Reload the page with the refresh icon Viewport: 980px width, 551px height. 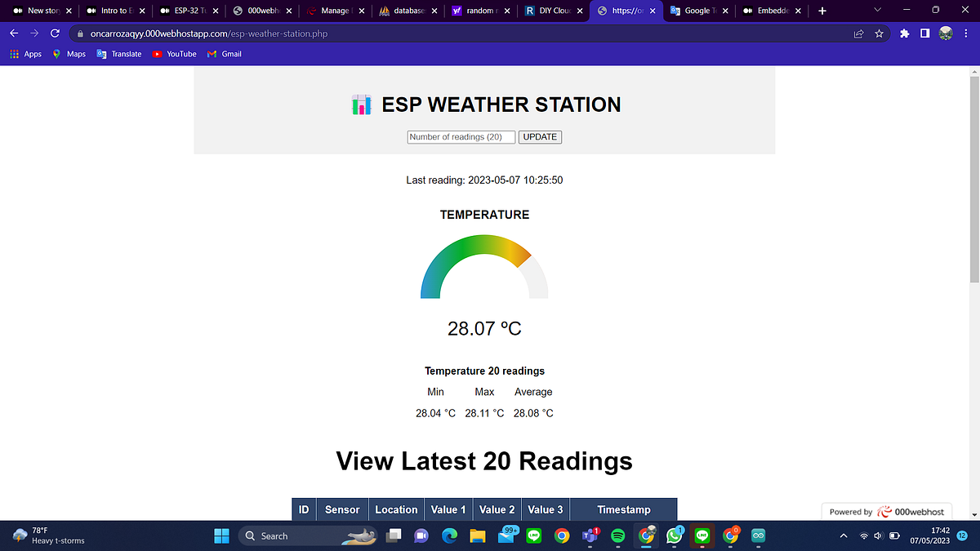(54, 33)
